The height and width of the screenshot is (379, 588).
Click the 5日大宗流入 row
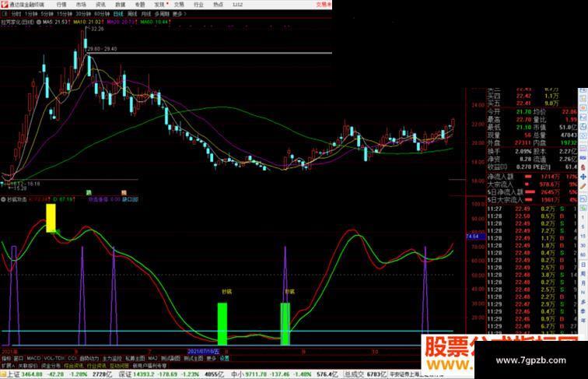[x=532, y=200]
